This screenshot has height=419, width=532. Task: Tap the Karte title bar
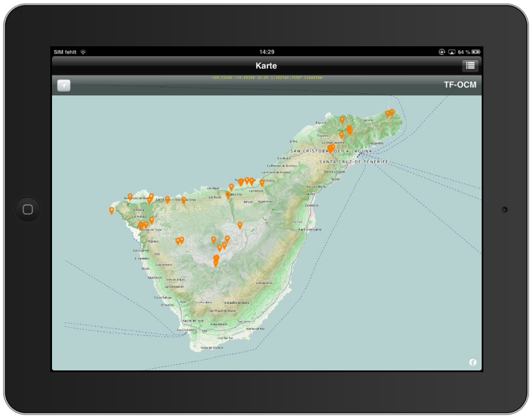pos(266,66)
